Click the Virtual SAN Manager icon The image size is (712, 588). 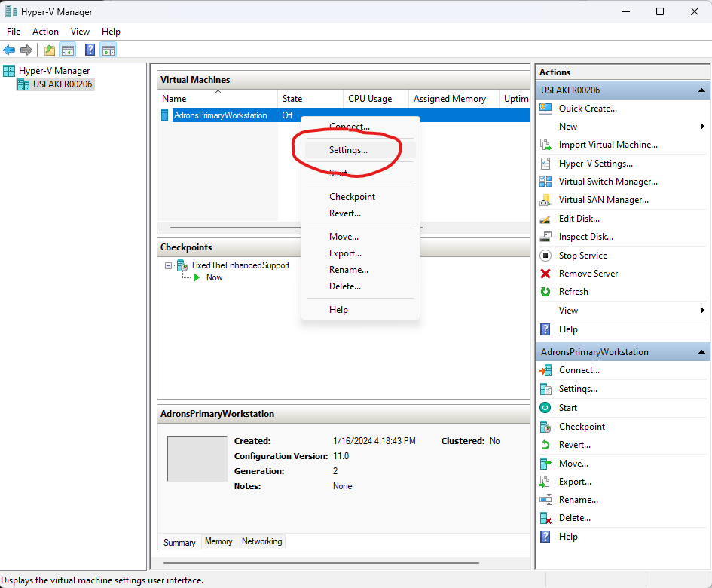click(x=545, y=200)
